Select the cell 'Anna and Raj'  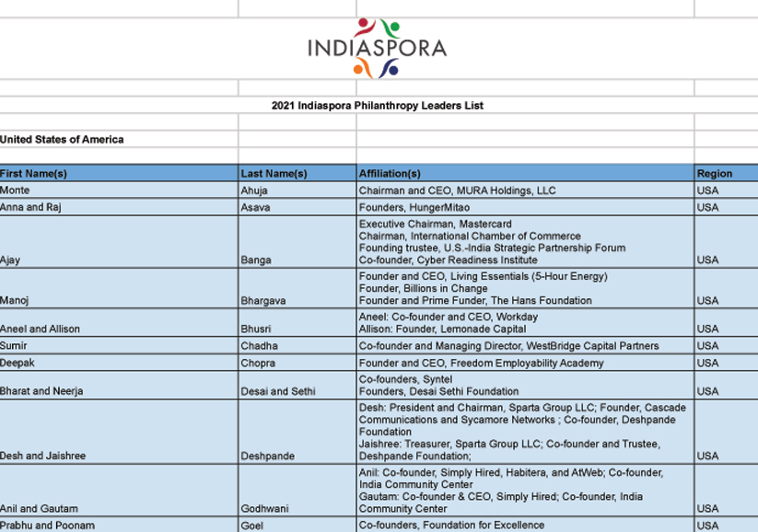[119, 207]
